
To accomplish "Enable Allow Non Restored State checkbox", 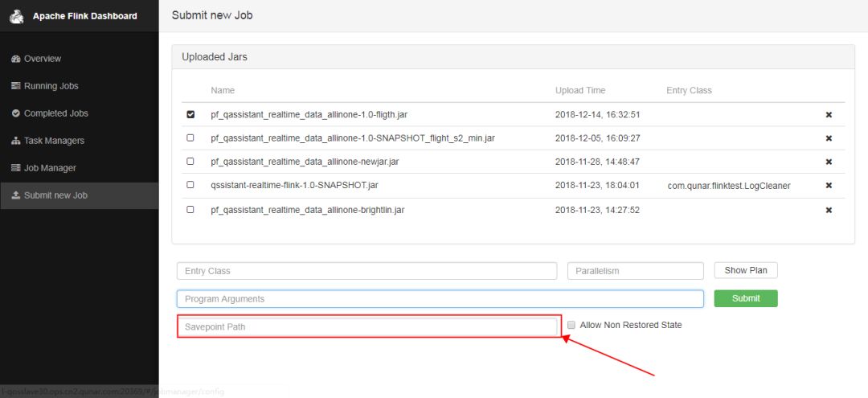I will coord(571,325).
